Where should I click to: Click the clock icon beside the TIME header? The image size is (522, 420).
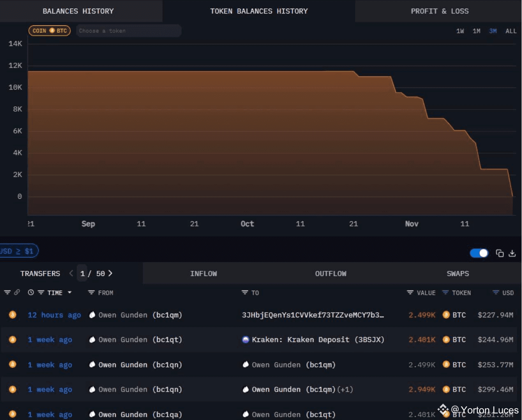click(x=31, y=293)
